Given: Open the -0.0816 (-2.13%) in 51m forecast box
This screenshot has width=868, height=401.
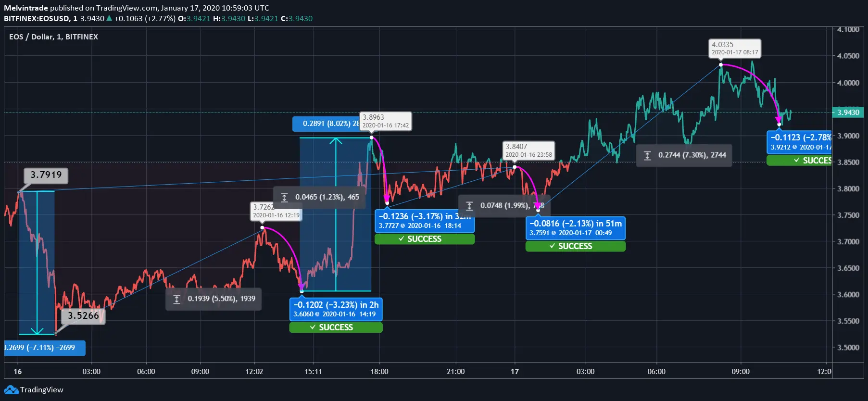Looking at the screenshot, I should point(575,228).
